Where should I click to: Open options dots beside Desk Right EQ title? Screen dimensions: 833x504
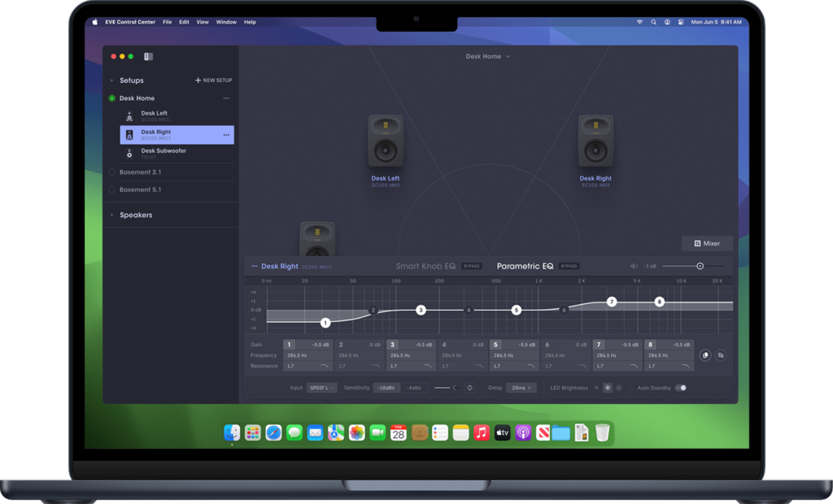(x=255, y=266)
